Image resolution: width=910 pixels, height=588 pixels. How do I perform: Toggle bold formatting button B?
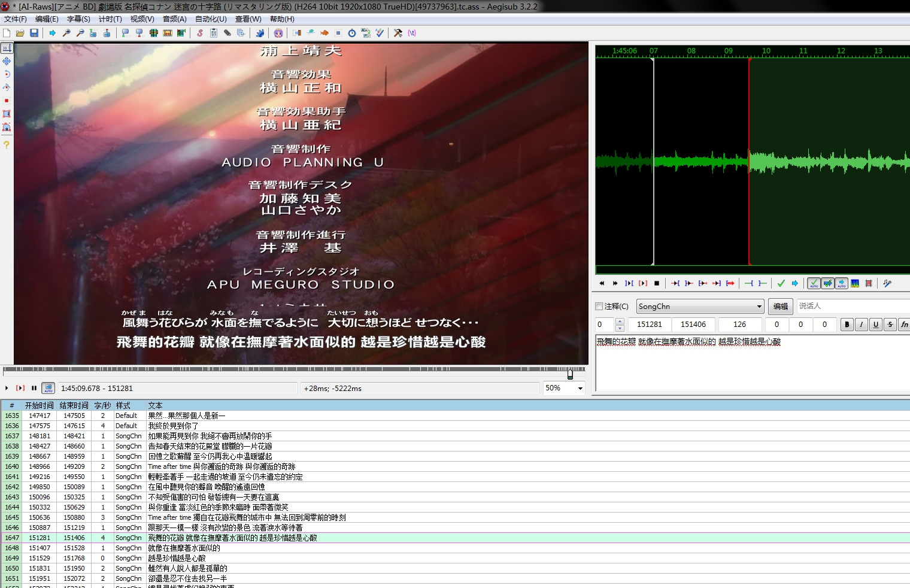click(847, 324)
